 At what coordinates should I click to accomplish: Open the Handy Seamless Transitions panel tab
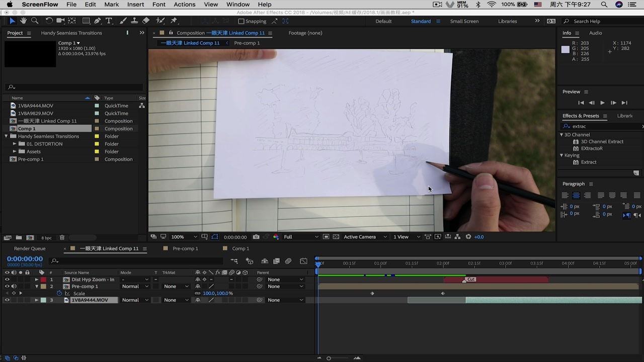[x=71, y=33]
